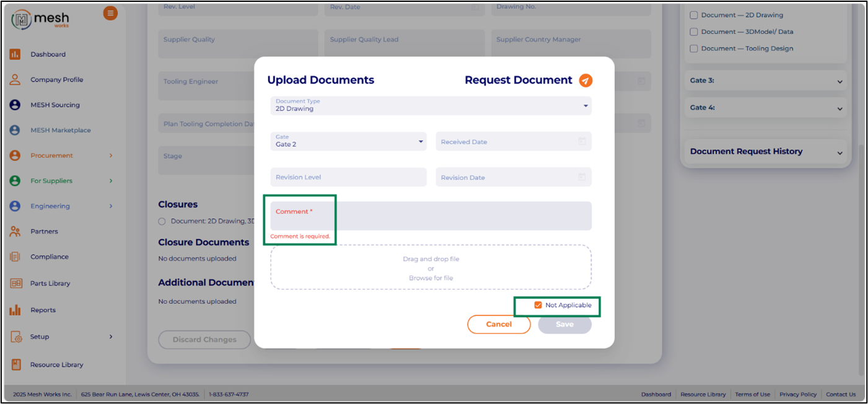This screenshot has height=404, width=868.
Task: Open the Received Date calendar icon
Action: (x=582, y=142)
